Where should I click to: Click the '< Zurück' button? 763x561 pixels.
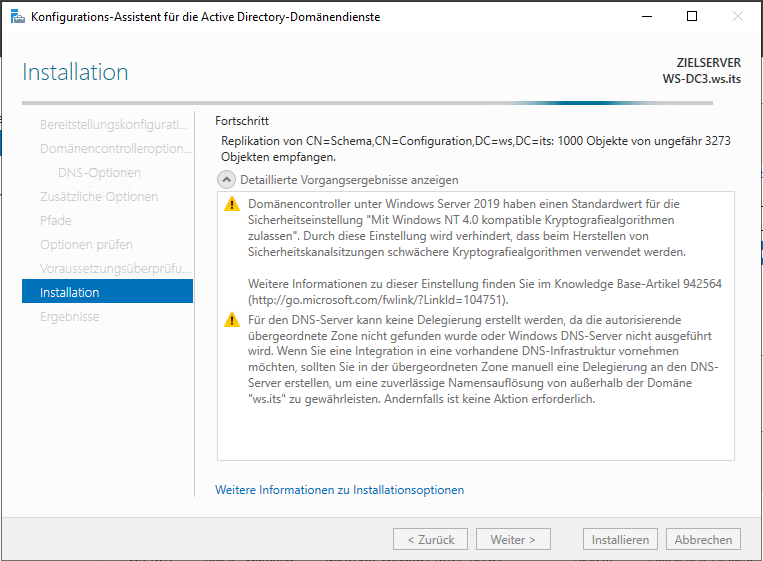pos(431,540)
